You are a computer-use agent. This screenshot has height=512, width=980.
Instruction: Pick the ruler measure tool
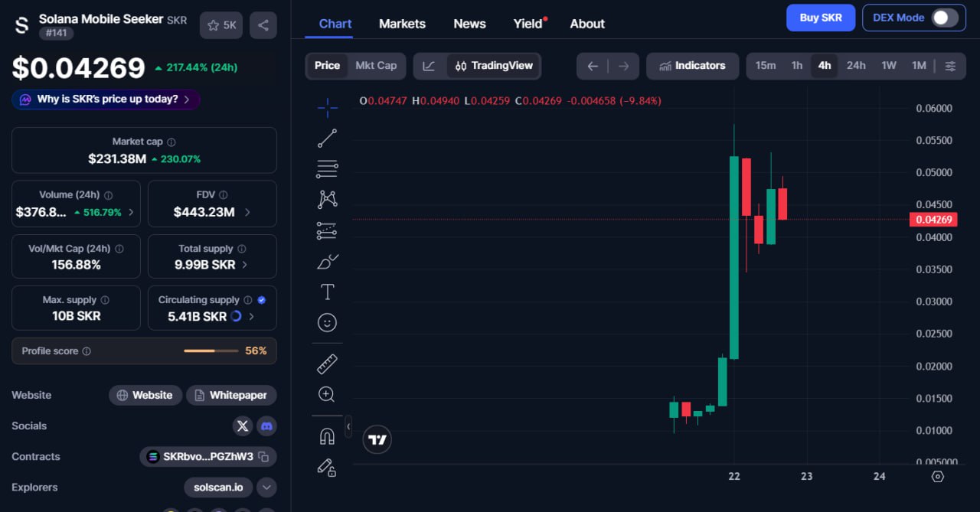[x=327, y=364]
